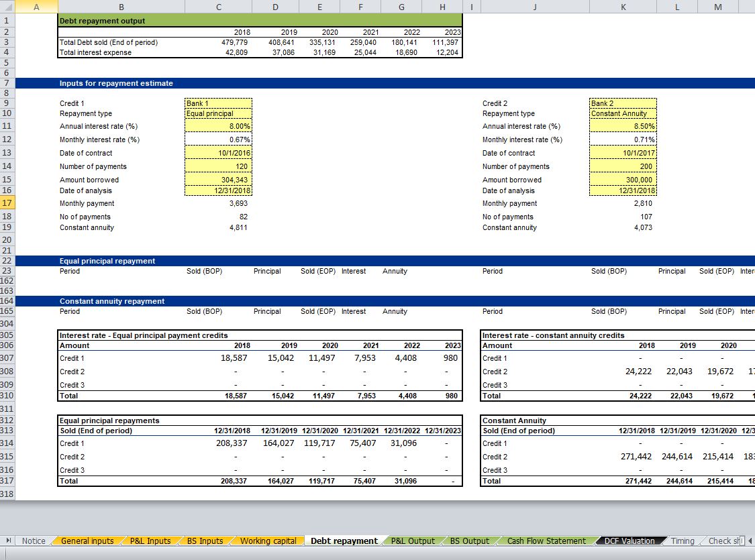The height and width of the screenshot is (560, 755).
Task: Click Credit 1 date of analysis 12/31/2018
Action: click(x=218, y=190)
